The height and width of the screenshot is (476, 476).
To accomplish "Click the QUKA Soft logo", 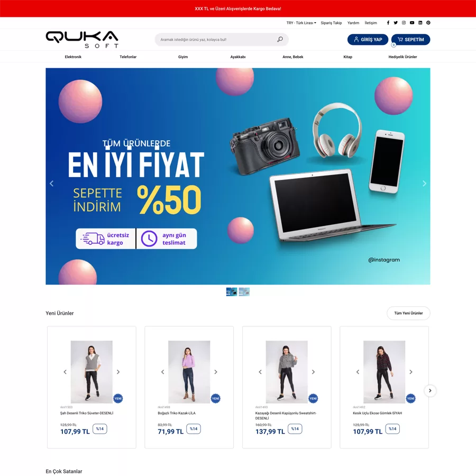I will point(82,40).
